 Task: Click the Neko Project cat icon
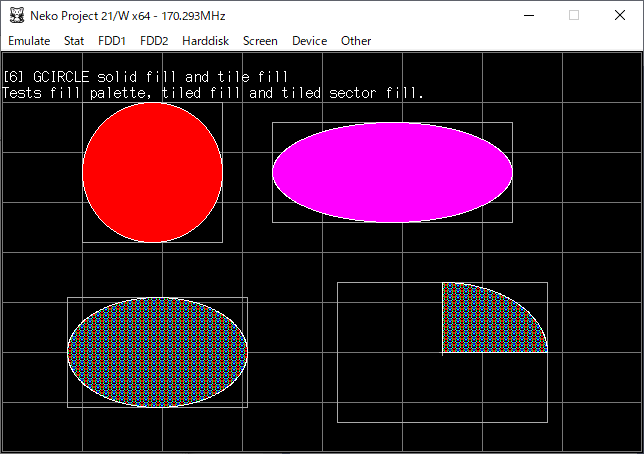(17, 16)
